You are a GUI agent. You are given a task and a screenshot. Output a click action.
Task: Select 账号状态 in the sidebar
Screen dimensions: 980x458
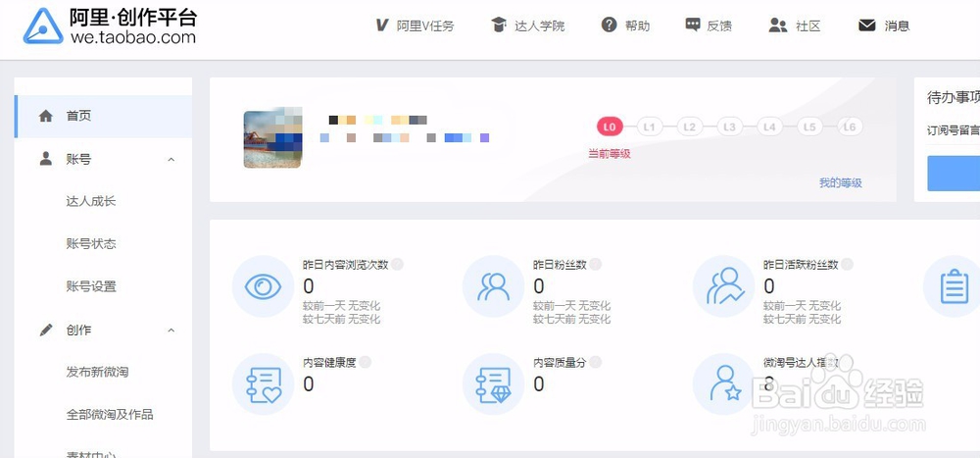point(91,244)
